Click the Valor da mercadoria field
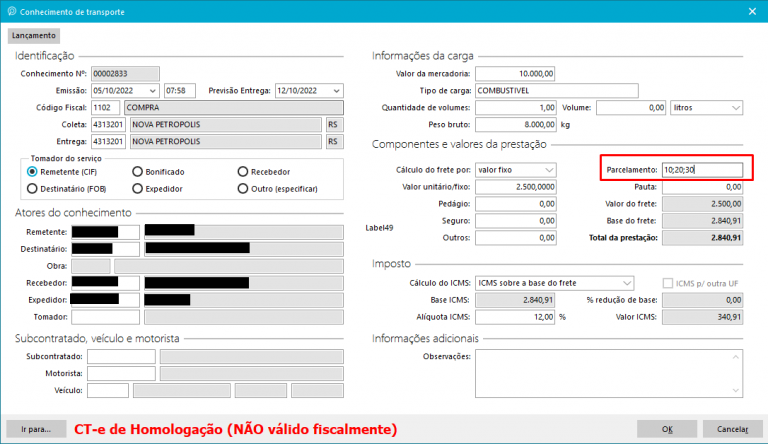This screenshot has width=768, height=444. pos(515,74)
